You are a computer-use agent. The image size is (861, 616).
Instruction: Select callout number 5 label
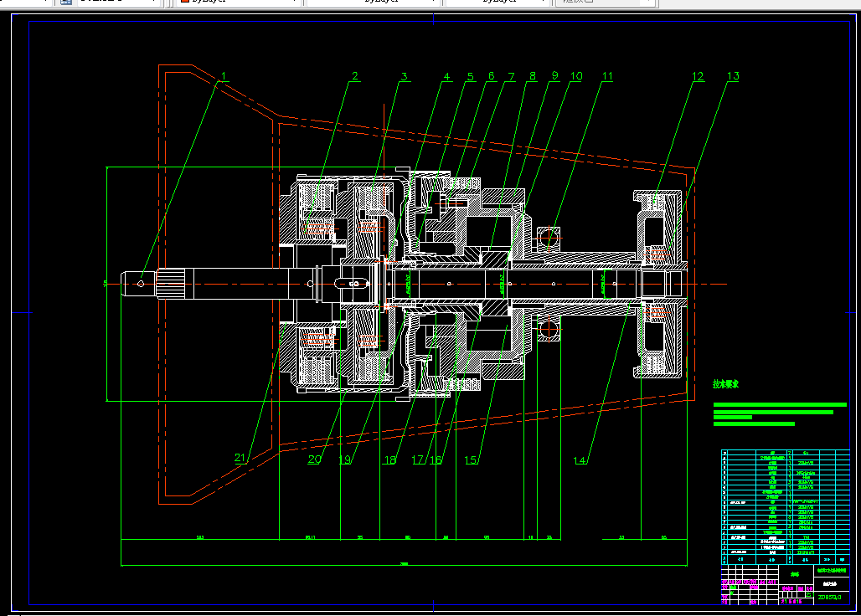470,76
